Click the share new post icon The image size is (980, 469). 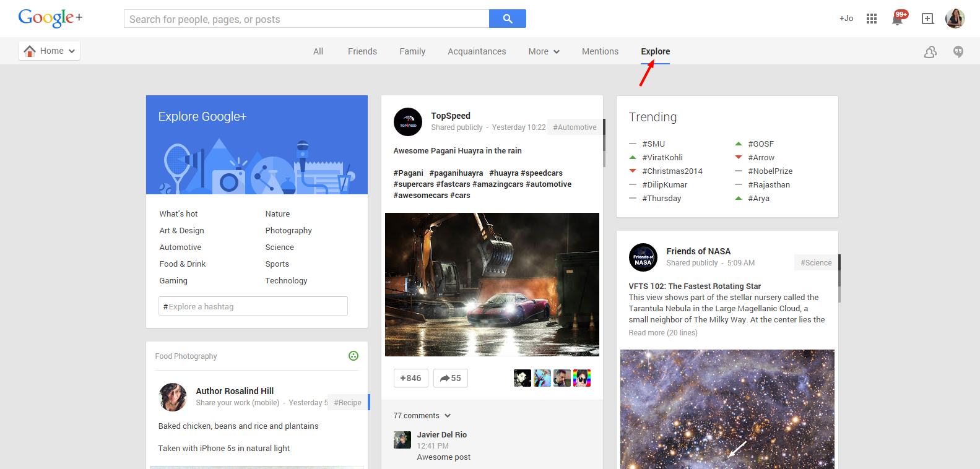[927, 19]
